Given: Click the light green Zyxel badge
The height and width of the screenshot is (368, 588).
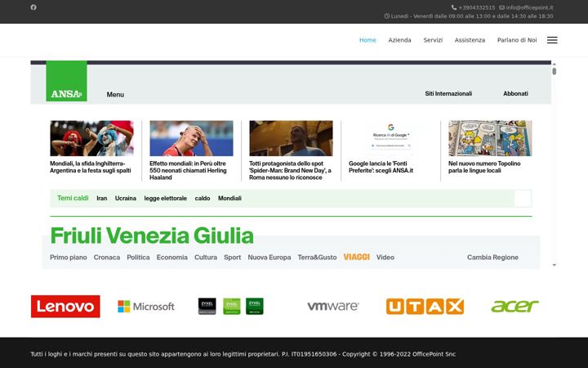Looking at the screenshot, I should point(232,307).
